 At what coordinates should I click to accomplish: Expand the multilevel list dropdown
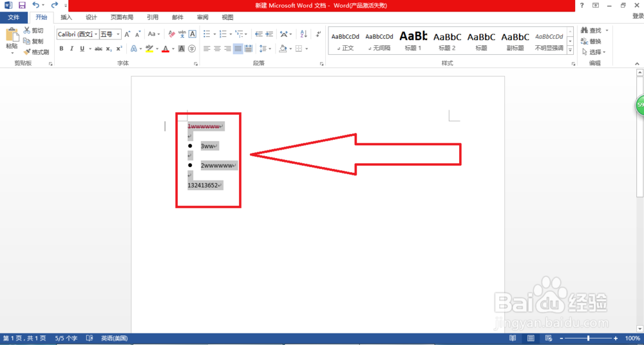point(246,34)
